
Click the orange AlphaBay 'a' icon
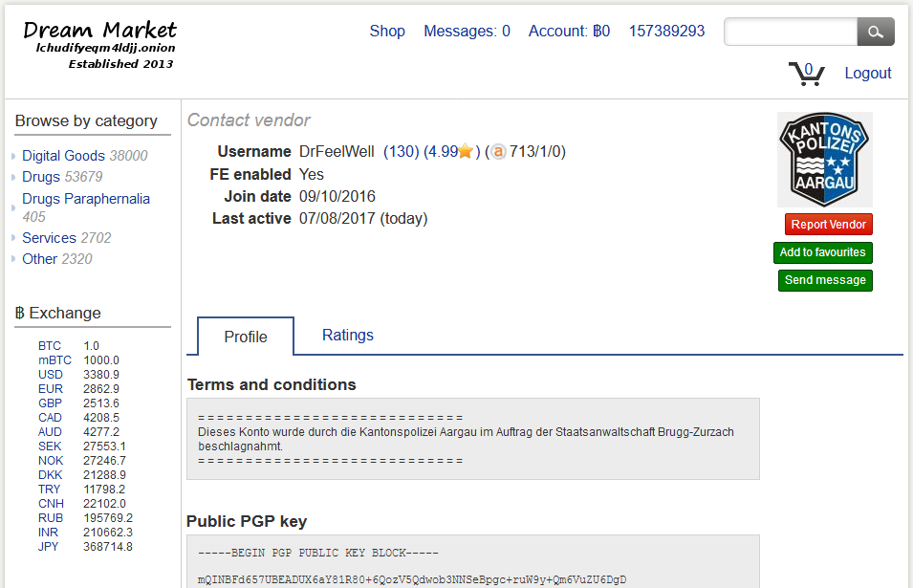498,152
